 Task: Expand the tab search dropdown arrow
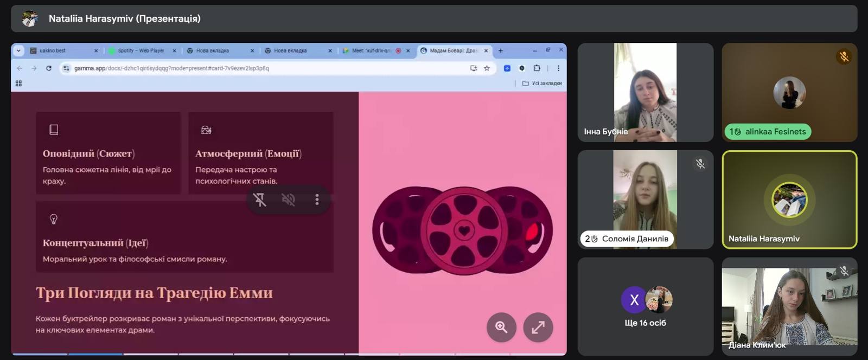[x=18, y=50]
